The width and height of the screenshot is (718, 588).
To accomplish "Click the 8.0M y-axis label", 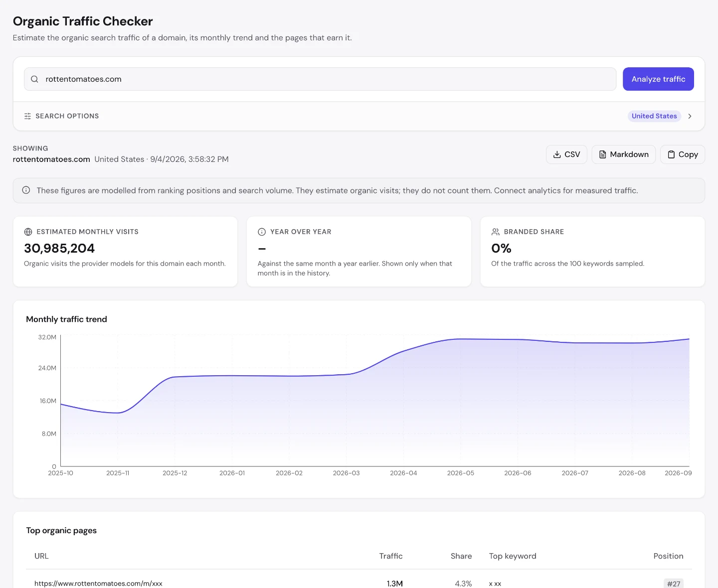I will pyautogui.click(x=49, y=434).
